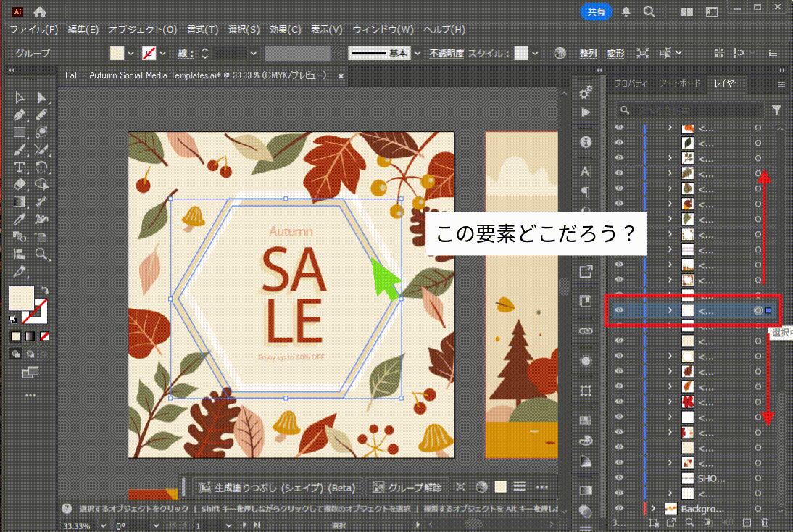This screenshot has width=793, height=532.
Task: Click 生成塗りつぶし (シェイプ) button
Action: [x=278, y=488]
